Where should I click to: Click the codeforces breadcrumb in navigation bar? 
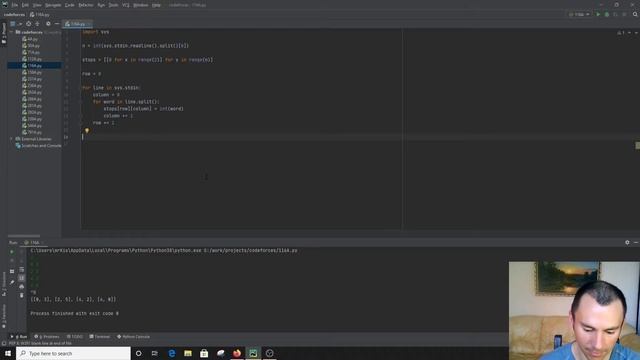click(14, 15)
